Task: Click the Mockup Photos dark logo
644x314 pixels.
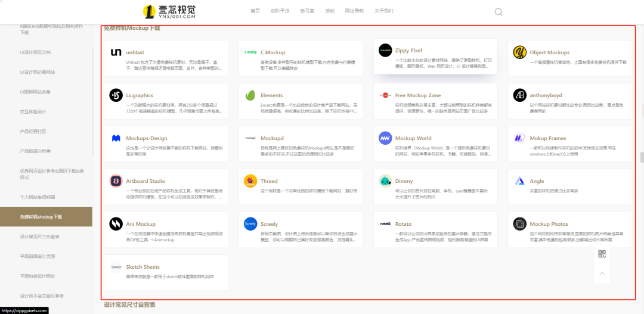Action: coord(519,224)
